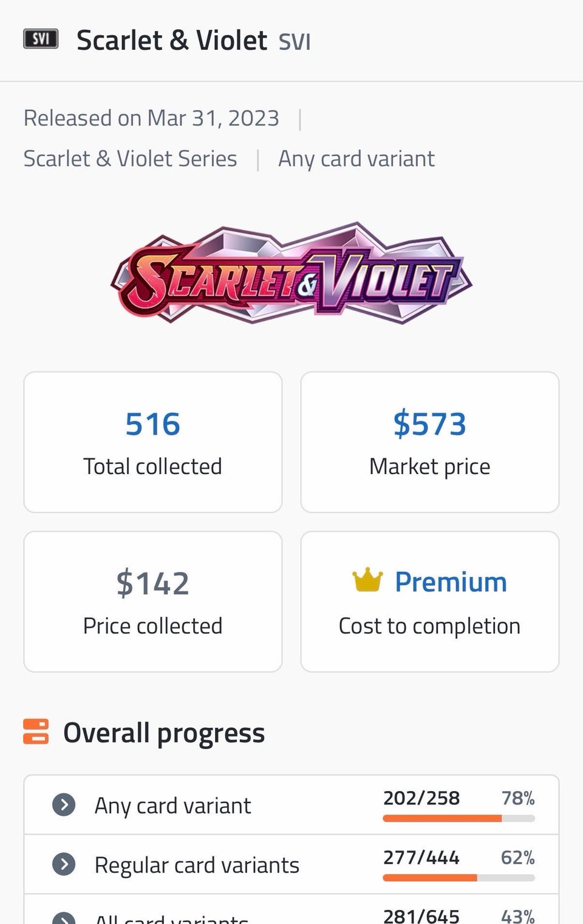Click the 202/258 progress count

click(421, 798)
